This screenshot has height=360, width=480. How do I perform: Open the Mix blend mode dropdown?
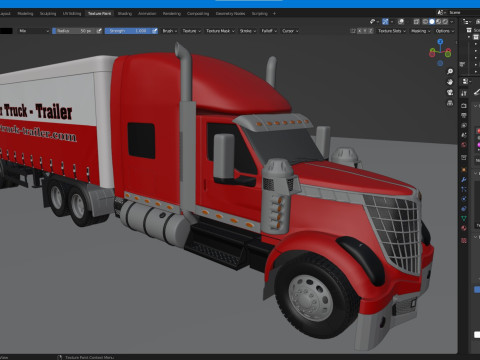pyautogui.click(x=34, y=31)
